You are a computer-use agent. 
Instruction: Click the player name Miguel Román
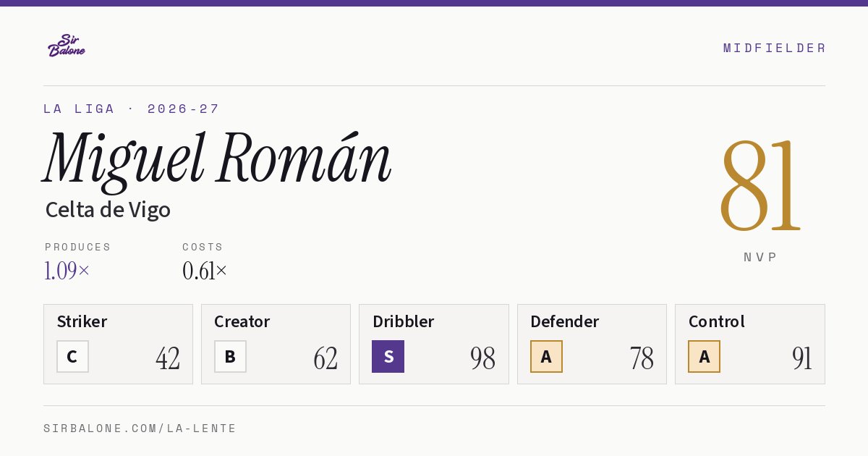tap(217, 159)
